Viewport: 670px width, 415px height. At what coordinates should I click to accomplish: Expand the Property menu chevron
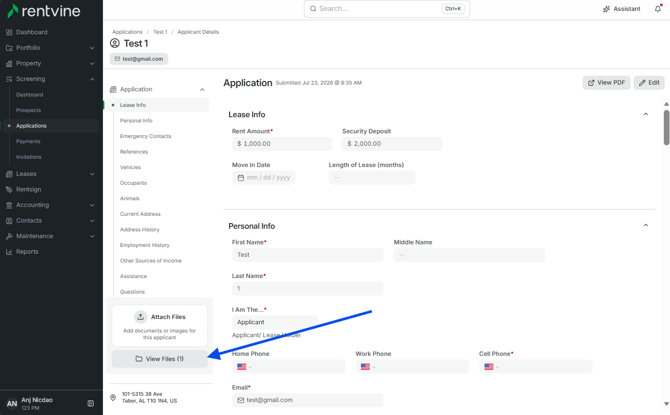92,63
